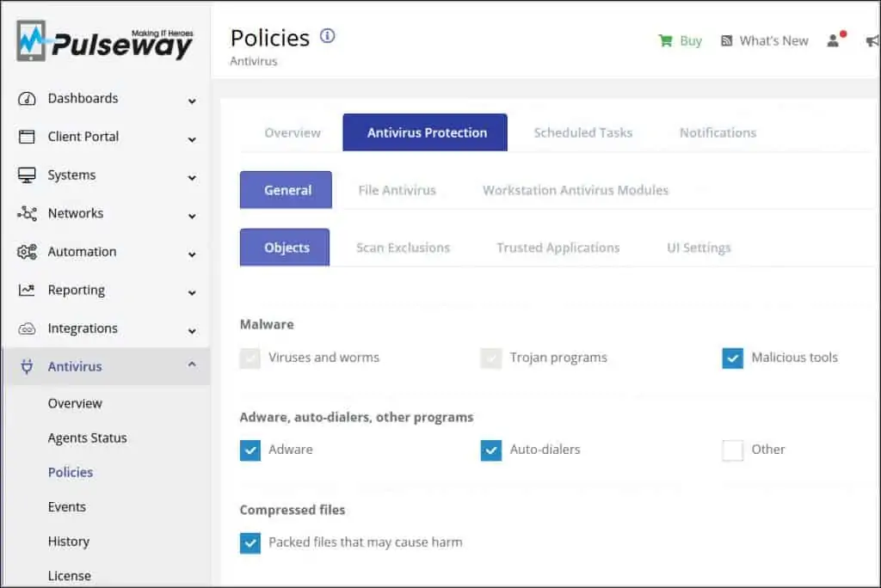Image resolution: width=881 pixels, height=588 pixels.
Task: Click the megaphone announcements icon
Action: tap(872, 40)
